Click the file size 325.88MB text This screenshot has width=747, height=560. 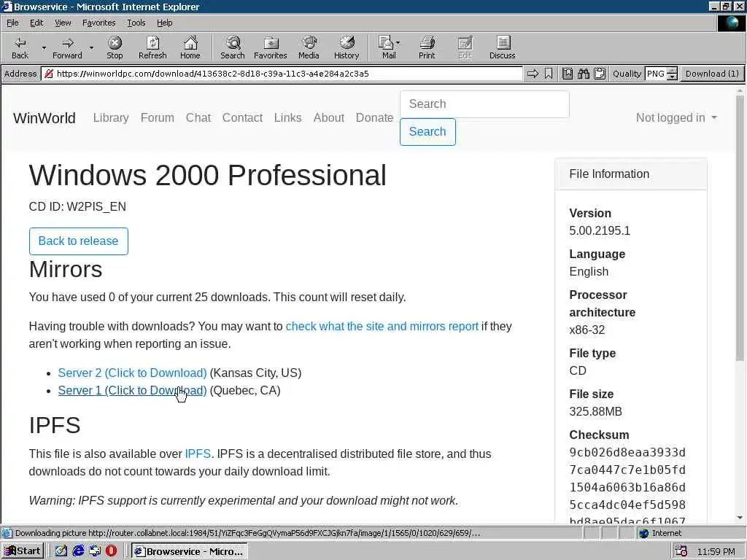tap(595, 411)
